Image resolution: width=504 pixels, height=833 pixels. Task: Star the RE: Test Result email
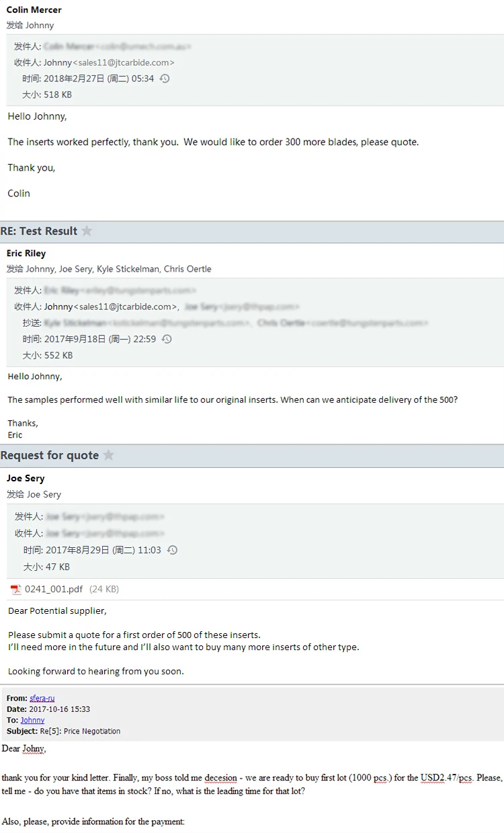coord(87,231)
